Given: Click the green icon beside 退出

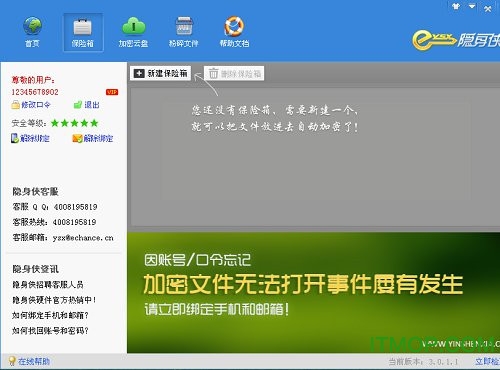Looking at the screenshot, I should click(77, 105).
